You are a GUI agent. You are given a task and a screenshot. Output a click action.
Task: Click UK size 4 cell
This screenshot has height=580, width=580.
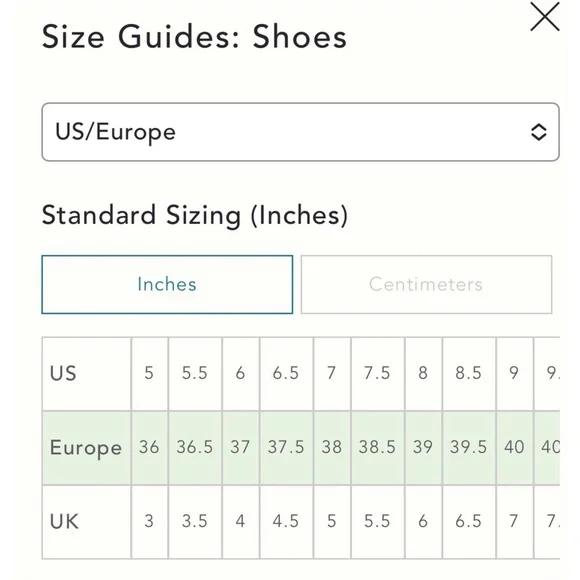[x=241, y=522]
